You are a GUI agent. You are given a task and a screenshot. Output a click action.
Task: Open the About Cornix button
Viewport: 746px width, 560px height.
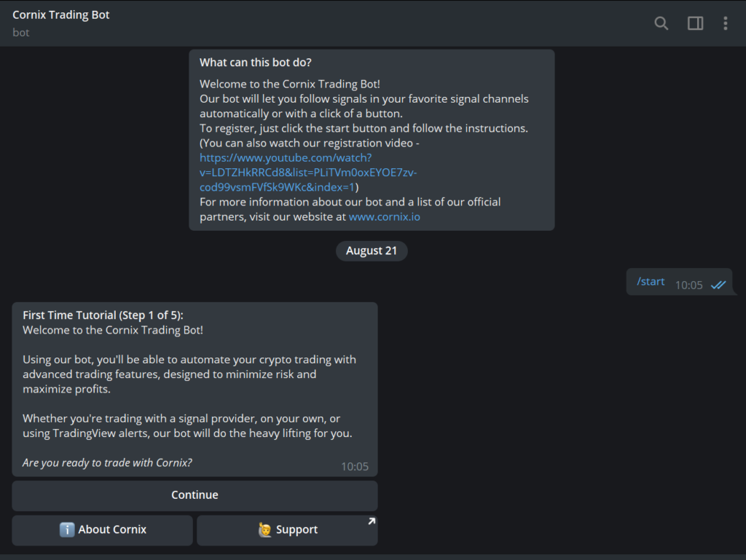(x=102, y=529)
